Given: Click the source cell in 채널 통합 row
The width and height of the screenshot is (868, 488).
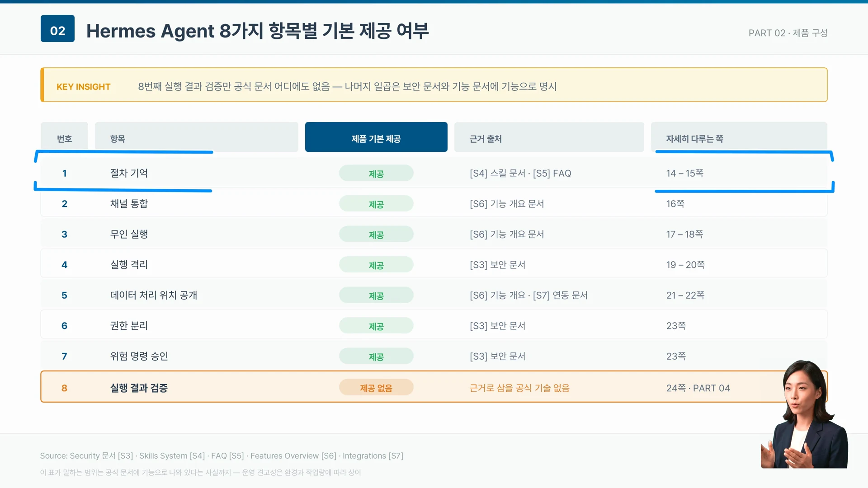Looking at the screenshot, I should click(507, 204).
